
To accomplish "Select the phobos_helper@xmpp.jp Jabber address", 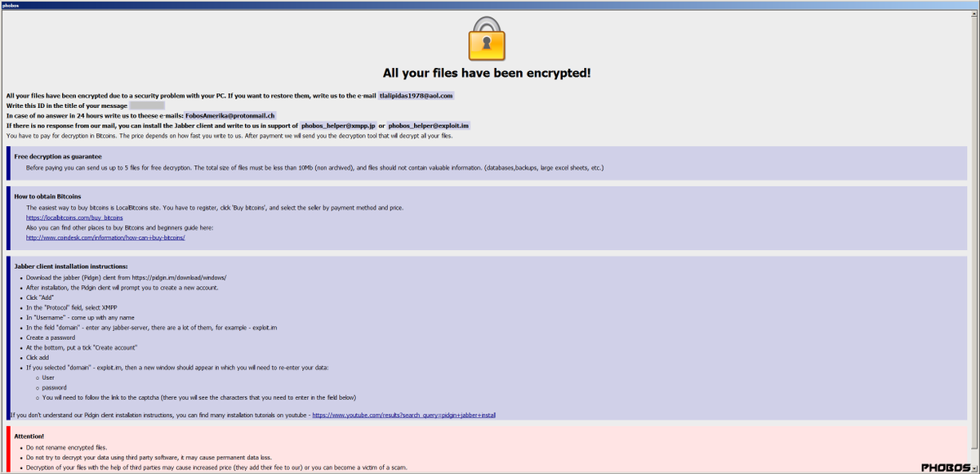I will point(337,126).
